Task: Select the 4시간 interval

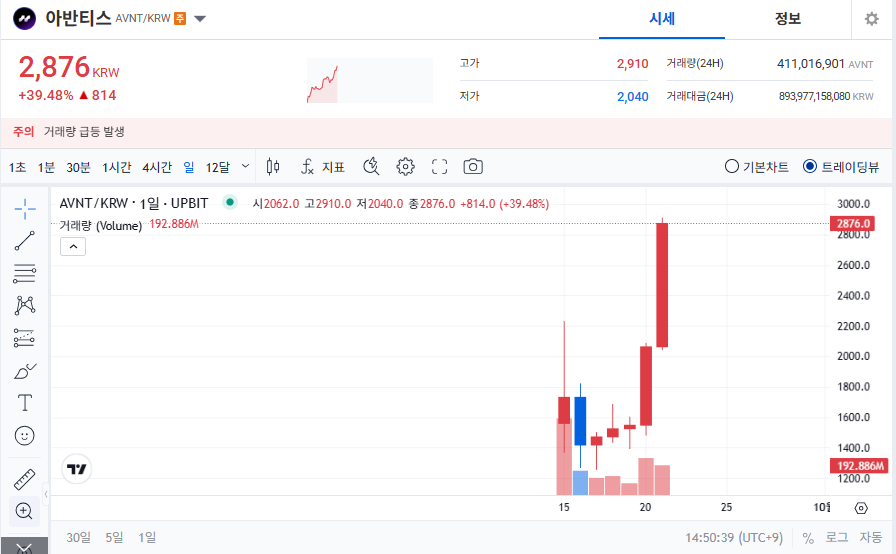Action: [x=157, y=167]
